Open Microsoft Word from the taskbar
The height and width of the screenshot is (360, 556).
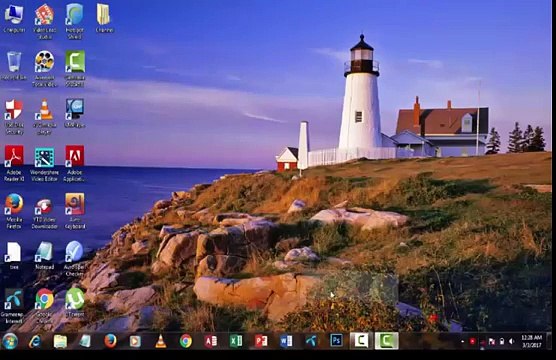tap(286, 341)
